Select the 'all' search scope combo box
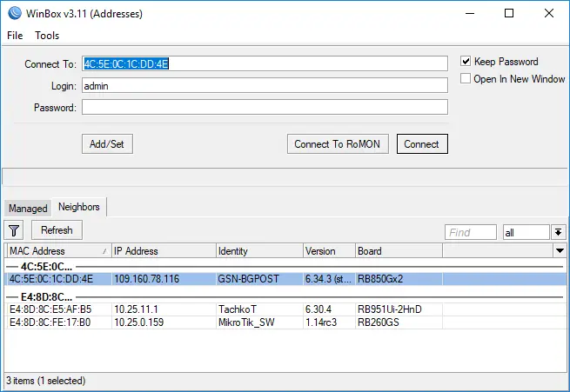The width and height of the screenshot is (570, 392). tap(526, 232)
